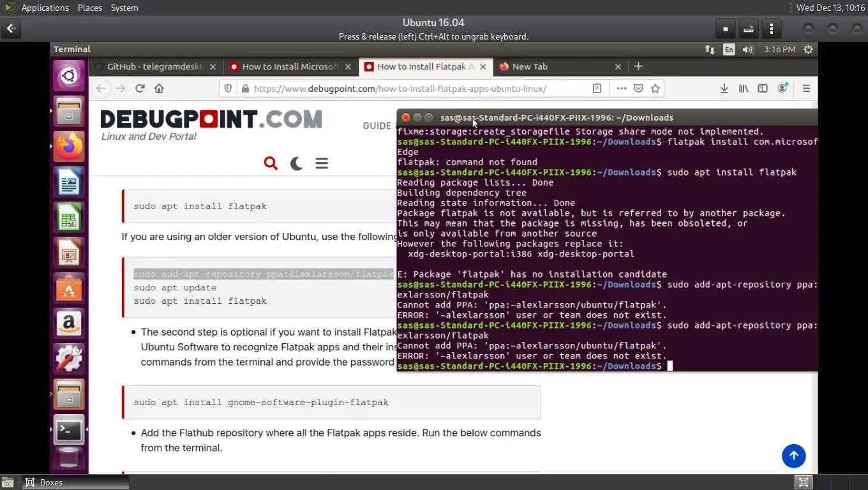Open Trash from Unity launcher

[x=69, y=458]
